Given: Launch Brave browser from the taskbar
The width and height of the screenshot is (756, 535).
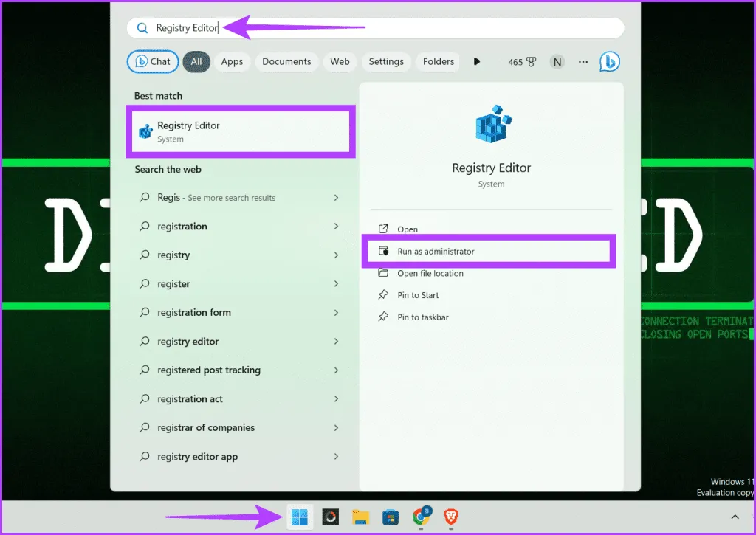Looking at the screenshot, I should tap(451, 517).
